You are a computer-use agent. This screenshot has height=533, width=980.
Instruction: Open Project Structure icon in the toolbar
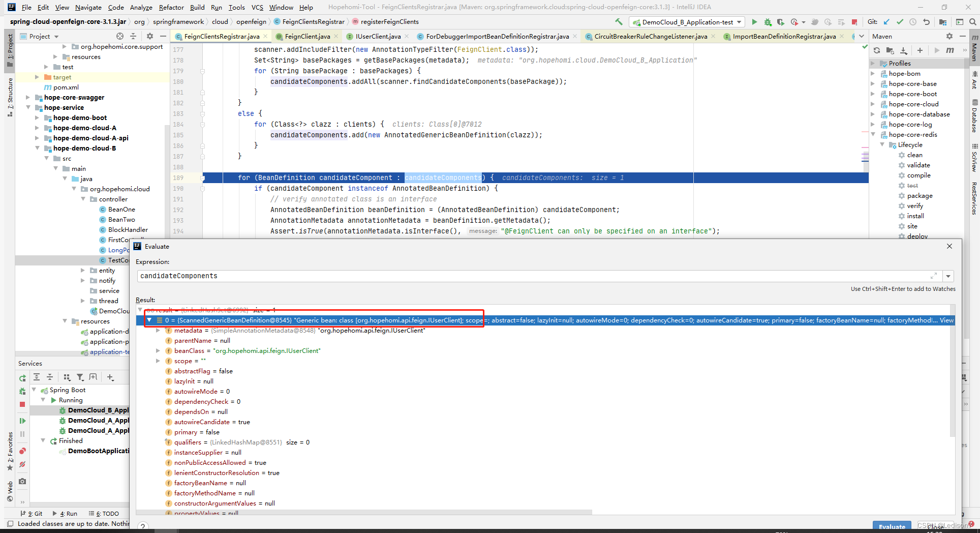click(943, 22)
